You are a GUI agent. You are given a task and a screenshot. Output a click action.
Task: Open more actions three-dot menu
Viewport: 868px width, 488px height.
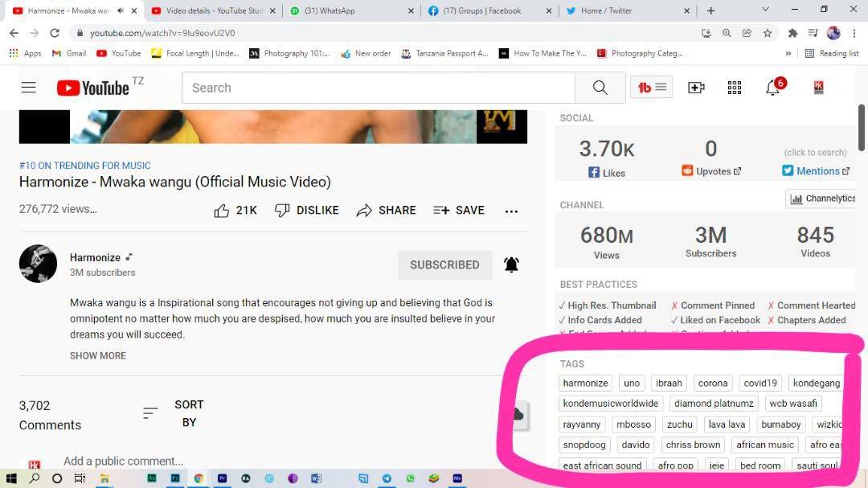click(x=511, y=211)
